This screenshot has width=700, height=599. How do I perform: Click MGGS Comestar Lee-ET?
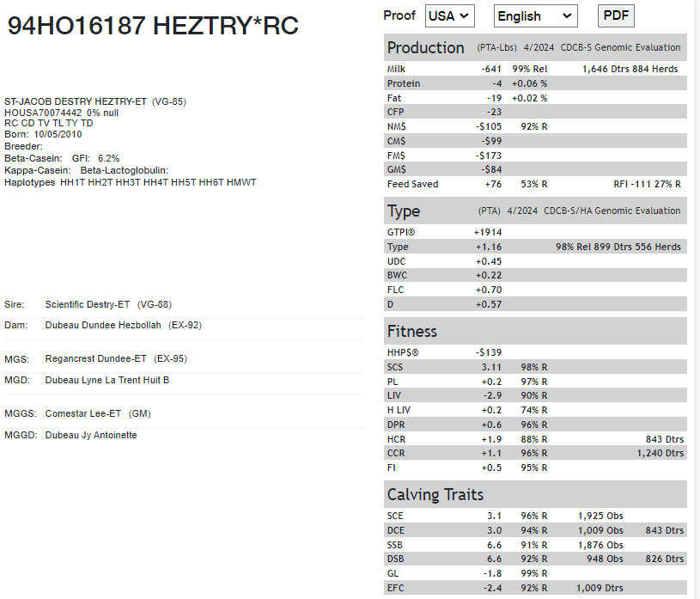[x=87, y=413]
